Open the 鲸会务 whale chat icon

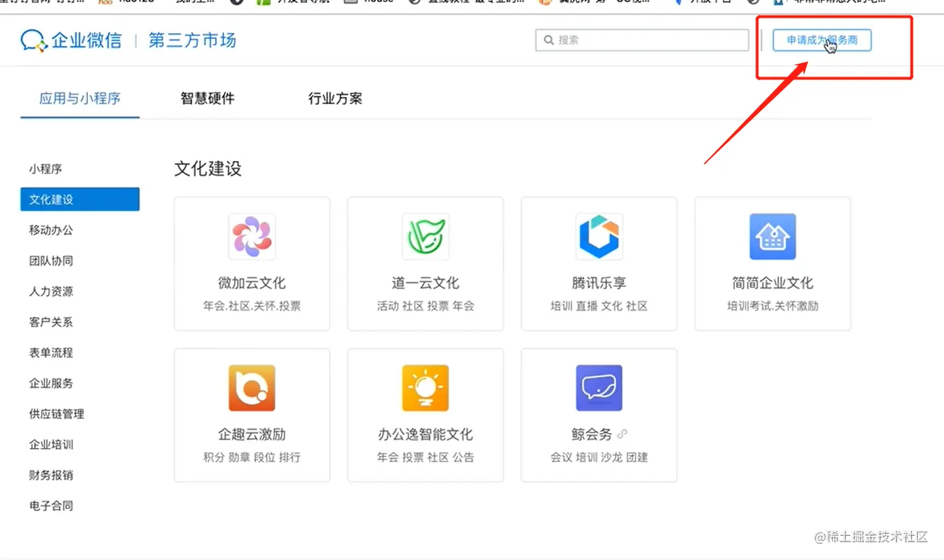(x=599, y=388)
